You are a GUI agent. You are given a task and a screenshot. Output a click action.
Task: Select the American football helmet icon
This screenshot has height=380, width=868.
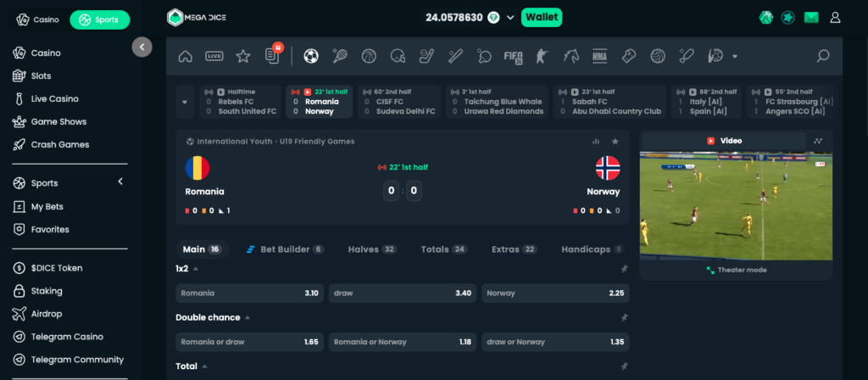pyautogui.click(x=398, y=56)
